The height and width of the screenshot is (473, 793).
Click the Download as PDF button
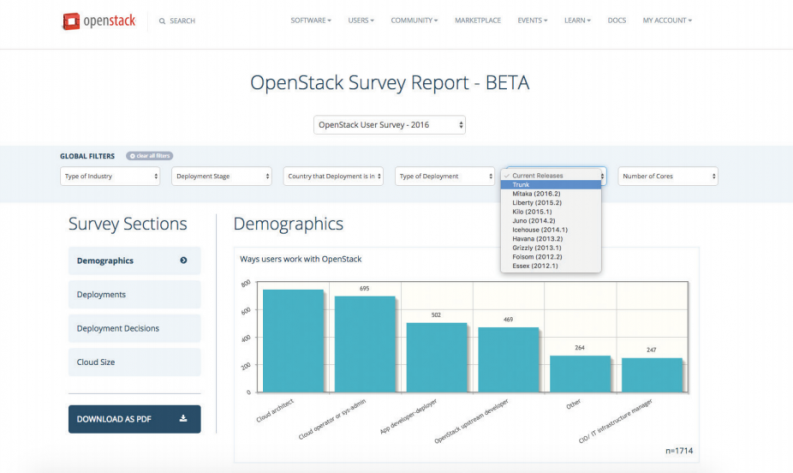(135, 419)
